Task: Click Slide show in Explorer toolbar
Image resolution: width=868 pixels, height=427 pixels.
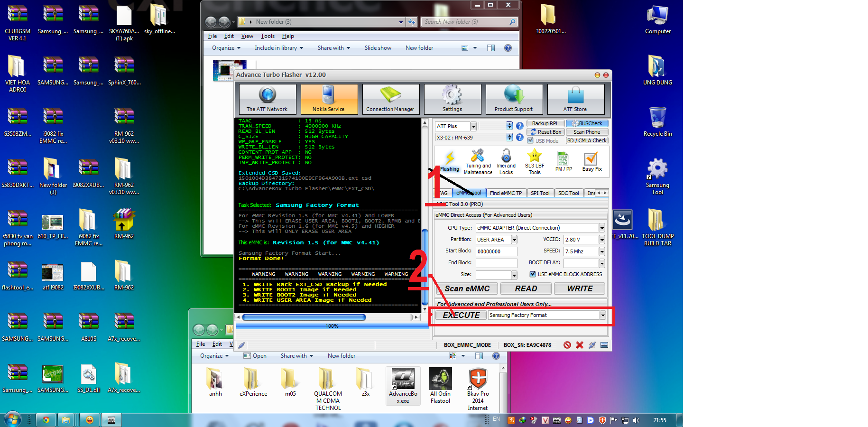Action: click(x=378, y=48)
